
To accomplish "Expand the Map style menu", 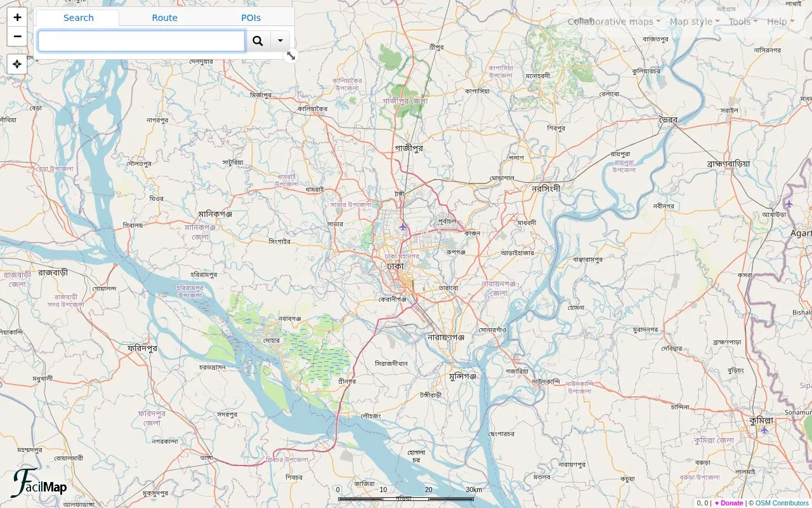I will [x=694, y=22].
